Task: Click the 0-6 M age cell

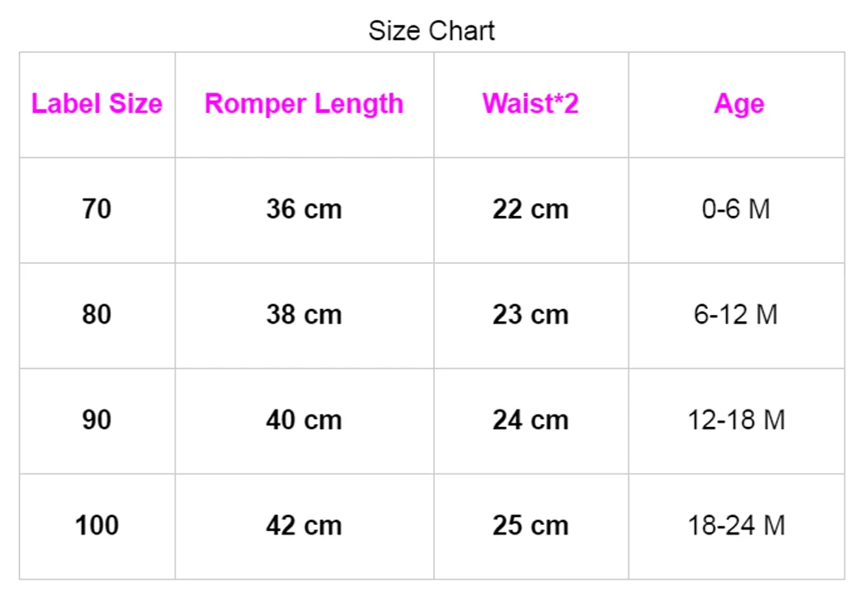Action: pyautogui.click(x=736, y=209)
